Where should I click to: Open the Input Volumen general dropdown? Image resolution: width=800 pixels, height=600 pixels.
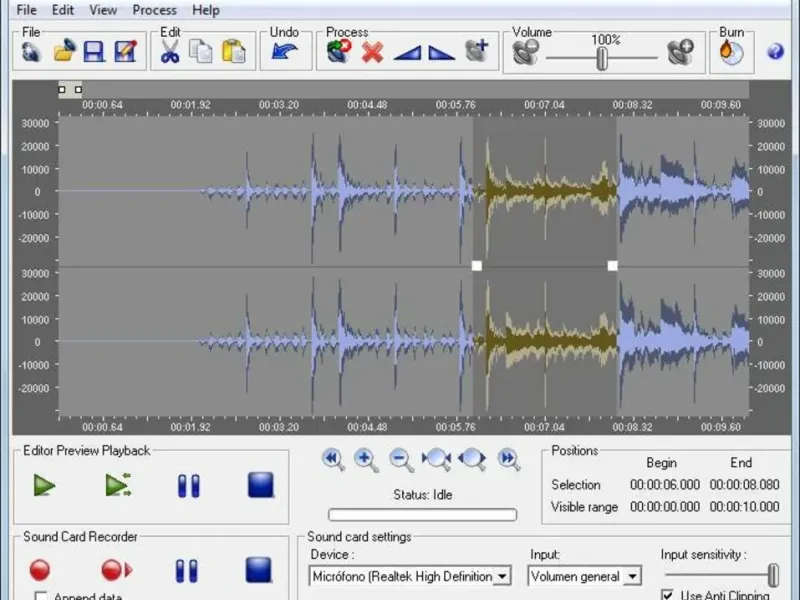(x=632, y=576)
